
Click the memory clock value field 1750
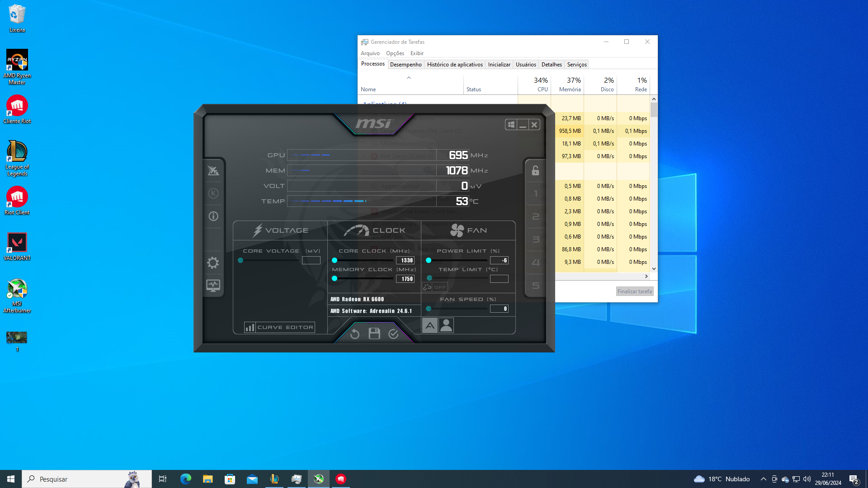tap(406, 279)
